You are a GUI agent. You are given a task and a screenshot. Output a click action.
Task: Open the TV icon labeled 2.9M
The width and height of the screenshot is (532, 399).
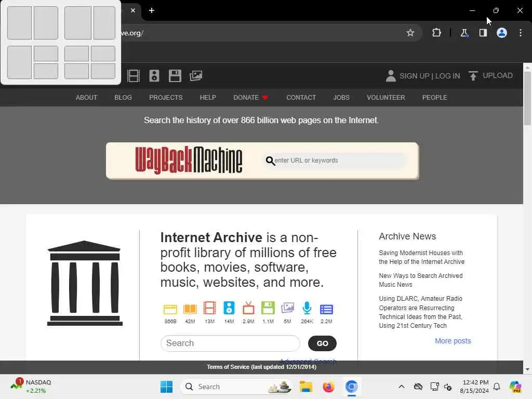pyautogui.click(x=248, y=308)
